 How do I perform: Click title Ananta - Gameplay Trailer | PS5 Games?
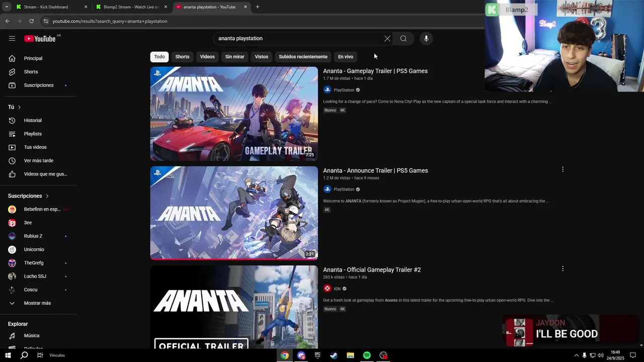375,71
